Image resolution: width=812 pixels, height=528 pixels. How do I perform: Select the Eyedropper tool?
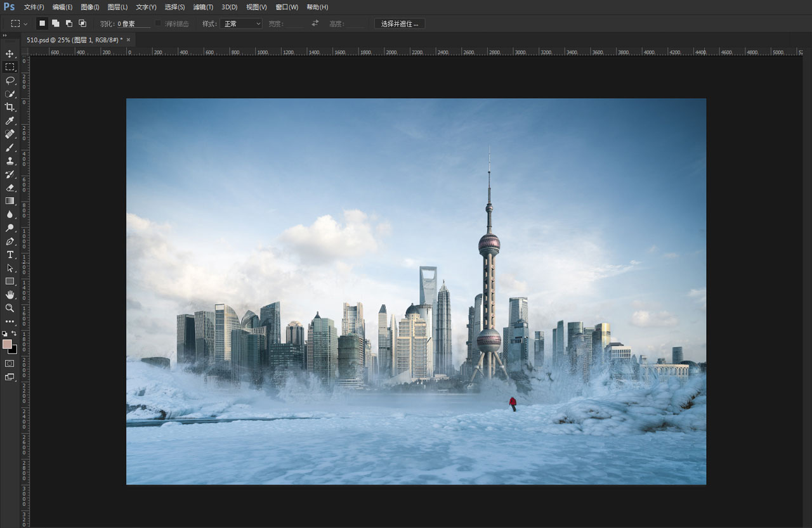[x=10, y=120]
